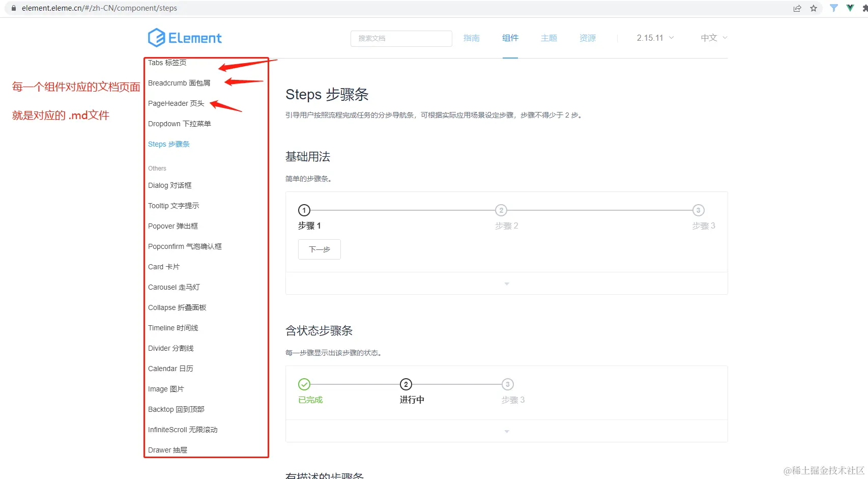Screen dimensions: 868x479
Task: Open Image 图片 in sidebar
Action: coord(166,389)
